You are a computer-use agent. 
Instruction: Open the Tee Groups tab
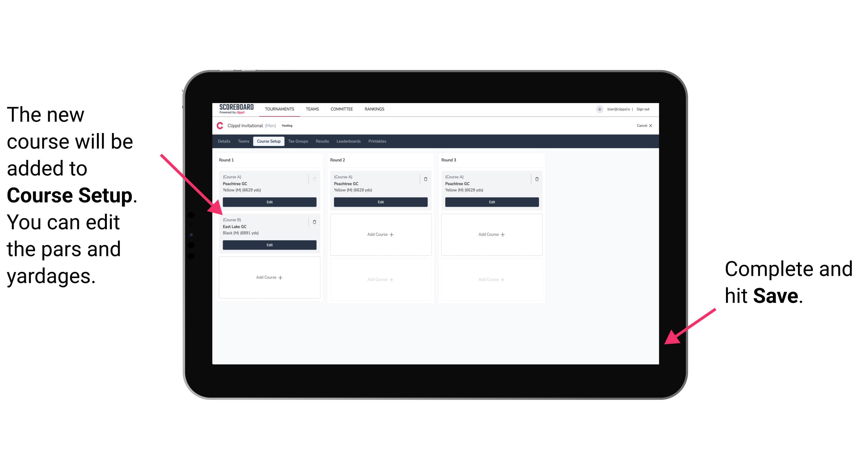[x=297, y=141]
